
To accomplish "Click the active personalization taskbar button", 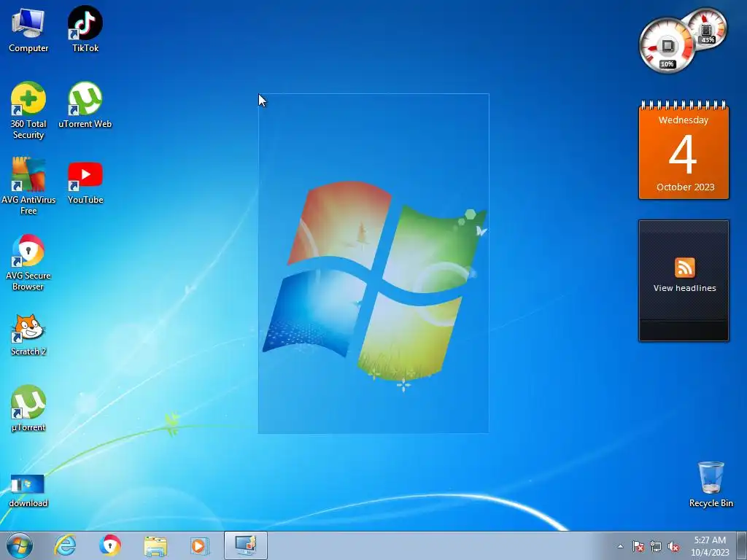I will point(246,545).
